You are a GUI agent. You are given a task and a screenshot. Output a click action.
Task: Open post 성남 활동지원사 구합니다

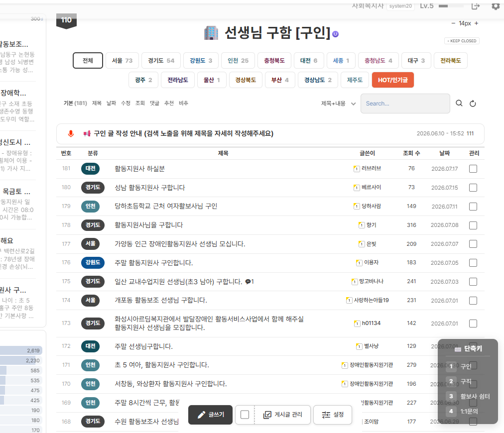150,188
